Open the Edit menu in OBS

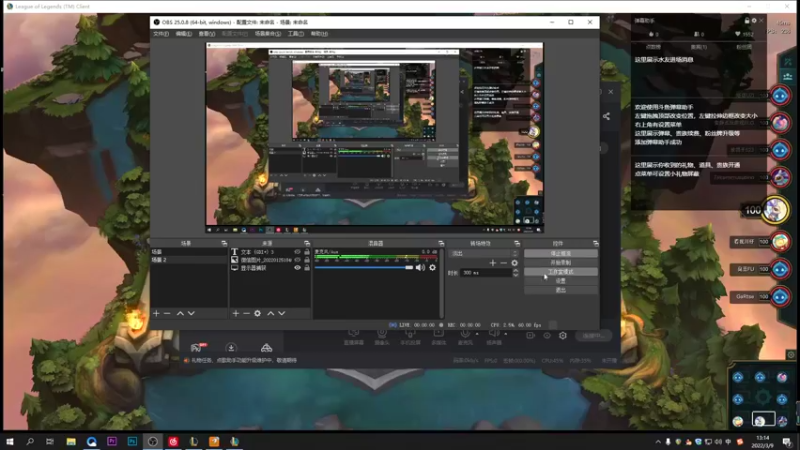[184, 34]
